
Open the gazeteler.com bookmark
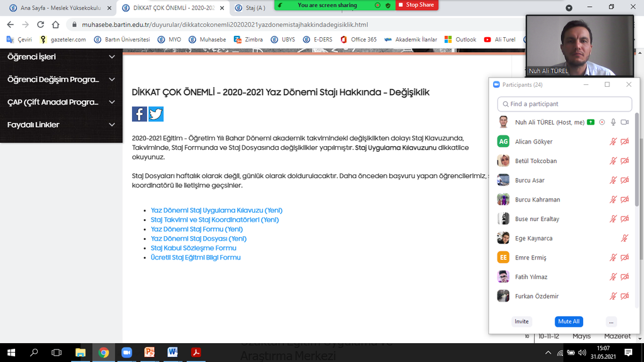point(63,40)
